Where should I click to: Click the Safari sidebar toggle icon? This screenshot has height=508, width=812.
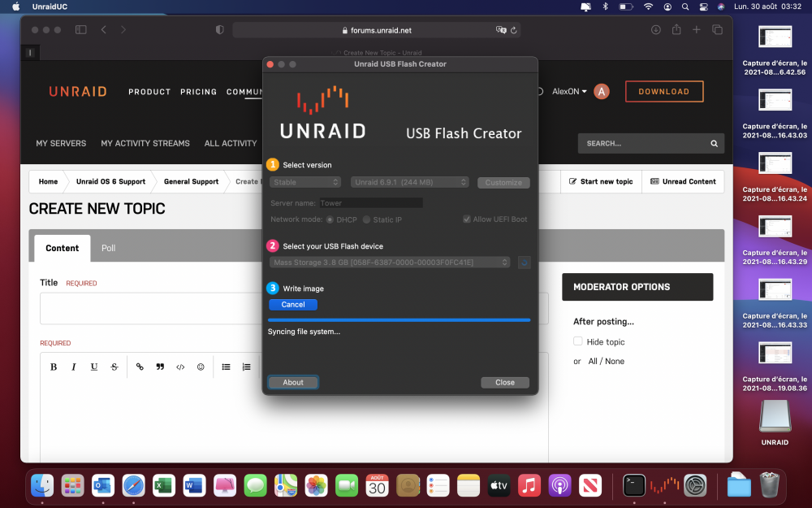[80, 30]
